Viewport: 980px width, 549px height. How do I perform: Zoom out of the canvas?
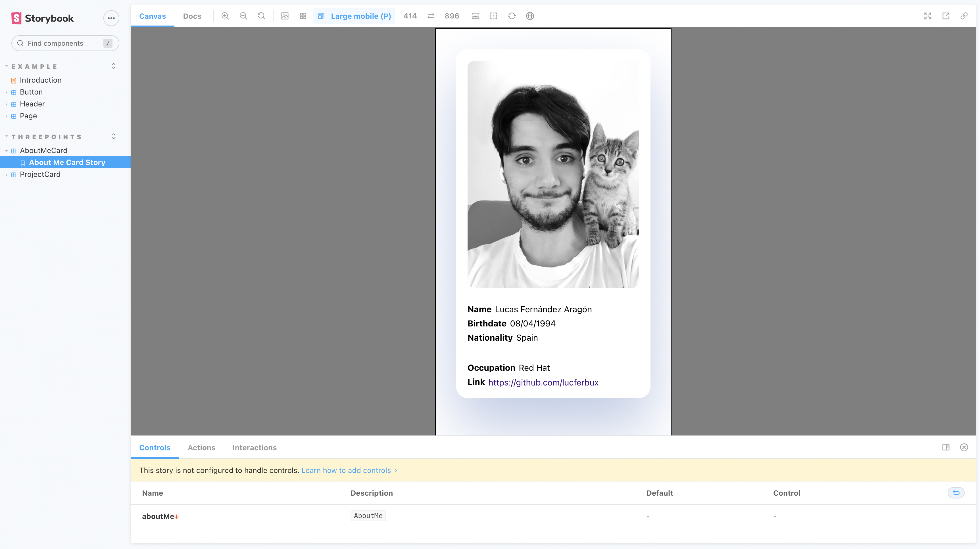pyautogui.click(x=243, y=16)
